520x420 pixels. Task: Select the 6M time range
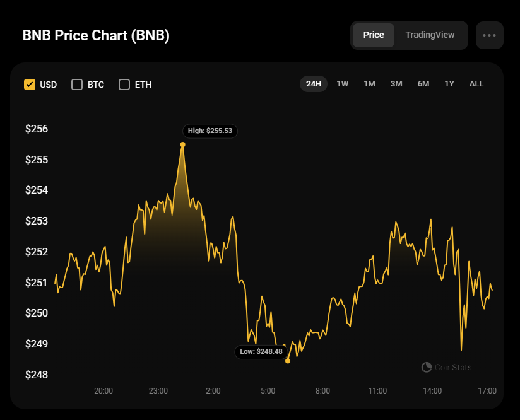(423, 84)
